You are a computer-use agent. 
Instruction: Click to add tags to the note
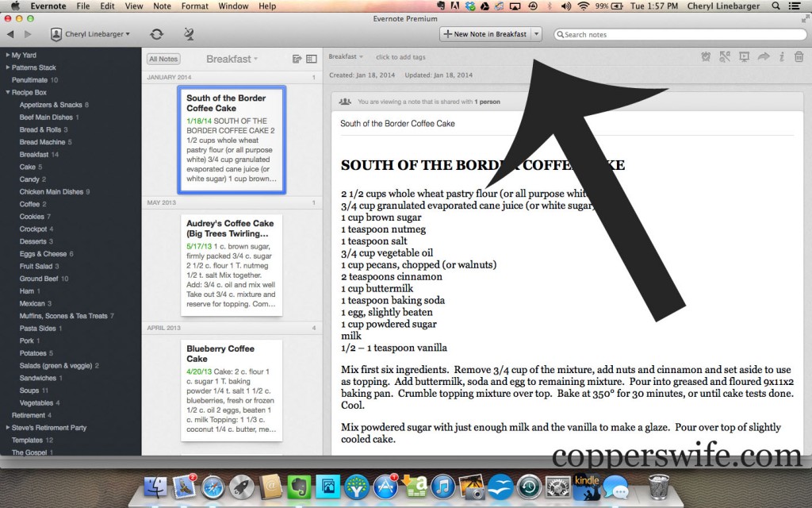[x=400, y=57]
